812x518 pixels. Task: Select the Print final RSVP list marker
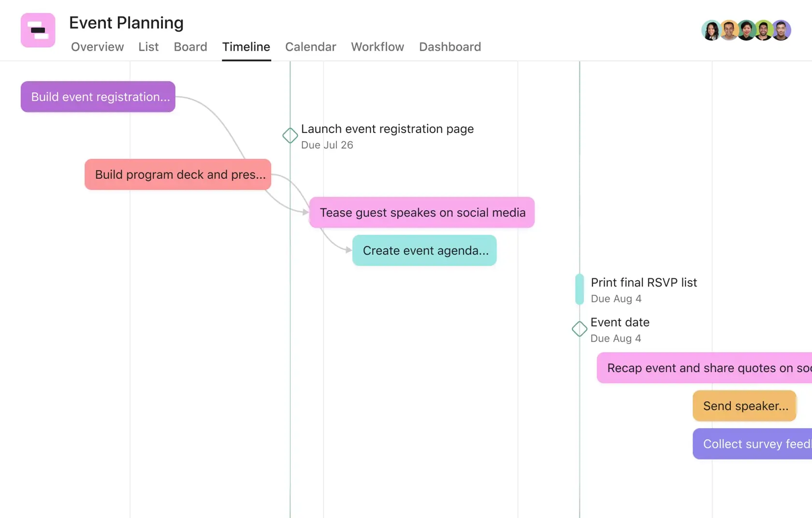pos(579,289)
